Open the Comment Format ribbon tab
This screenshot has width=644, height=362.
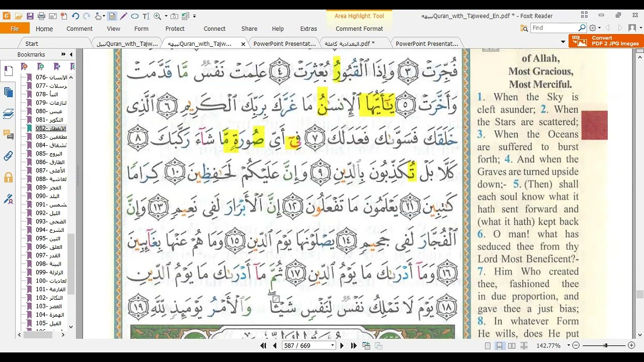tap(359, 29)
